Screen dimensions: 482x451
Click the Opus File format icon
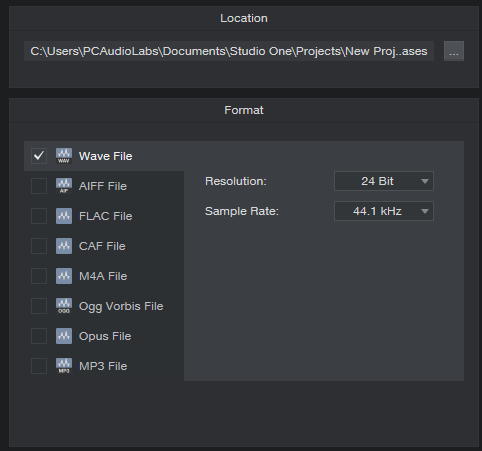(64, 336)
